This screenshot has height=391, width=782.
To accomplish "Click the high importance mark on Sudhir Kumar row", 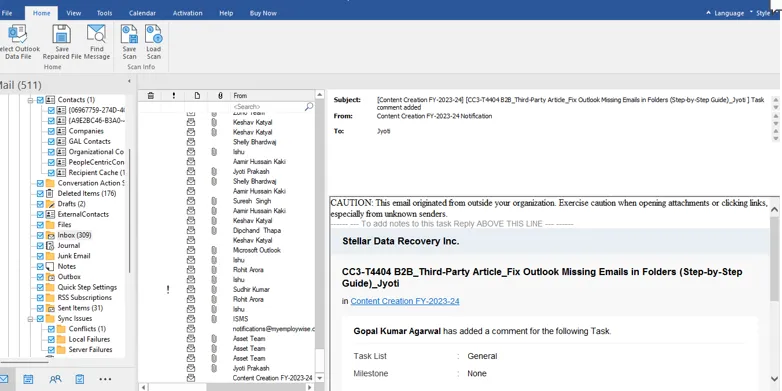I will coord(168,289).
